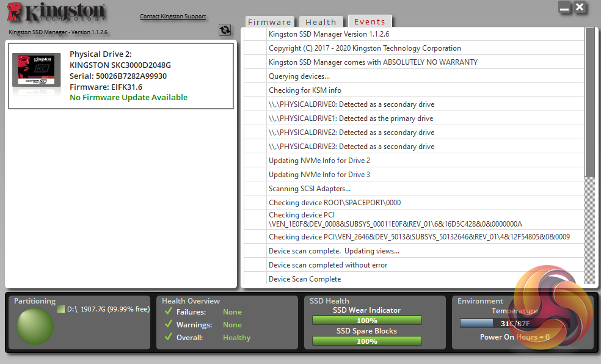Select event row 'PHYSICALDRIVE3: Detected as a secondary drive'
The height and width of the screenshot is (364, 601).
414,147
